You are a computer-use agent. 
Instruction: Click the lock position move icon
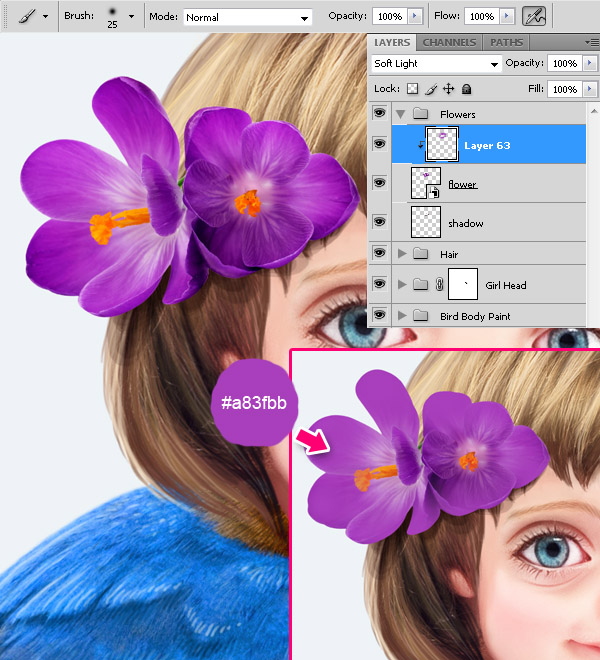click(449, 89)
